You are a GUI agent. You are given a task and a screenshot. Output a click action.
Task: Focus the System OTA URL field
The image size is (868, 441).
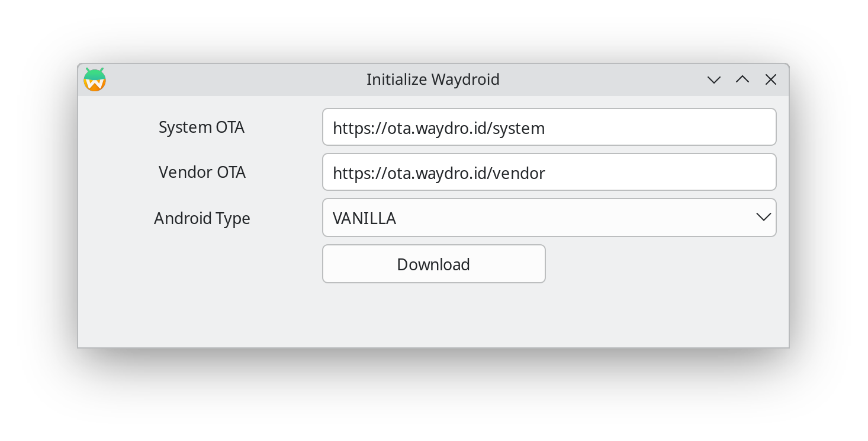(549, 127)
